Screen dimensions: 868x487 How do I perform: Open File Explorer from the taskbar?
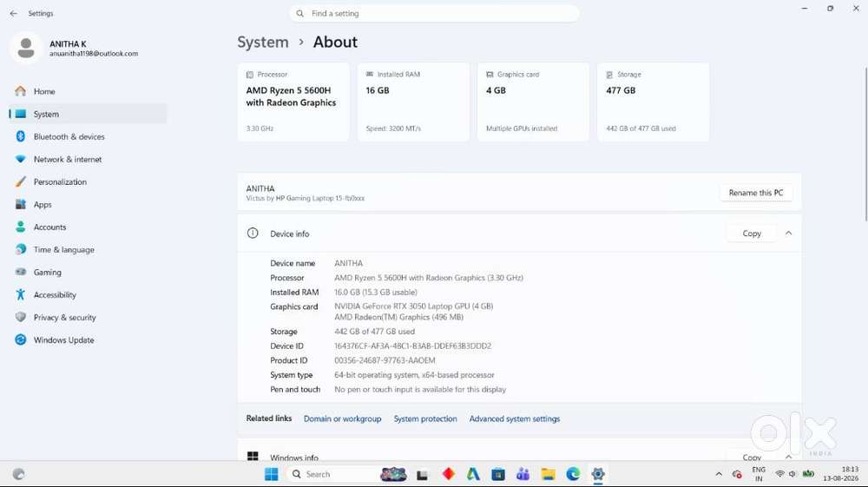(x=548, y=474)
